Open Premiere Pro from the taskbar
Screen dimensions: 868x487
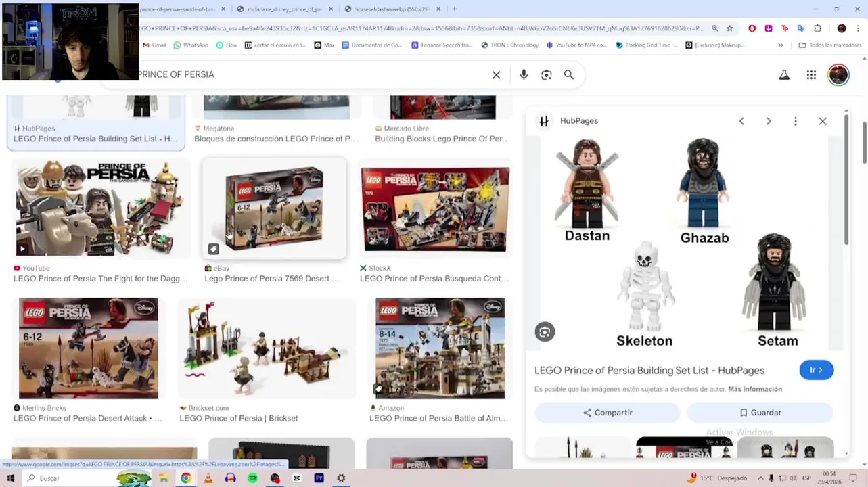point(319,478)
